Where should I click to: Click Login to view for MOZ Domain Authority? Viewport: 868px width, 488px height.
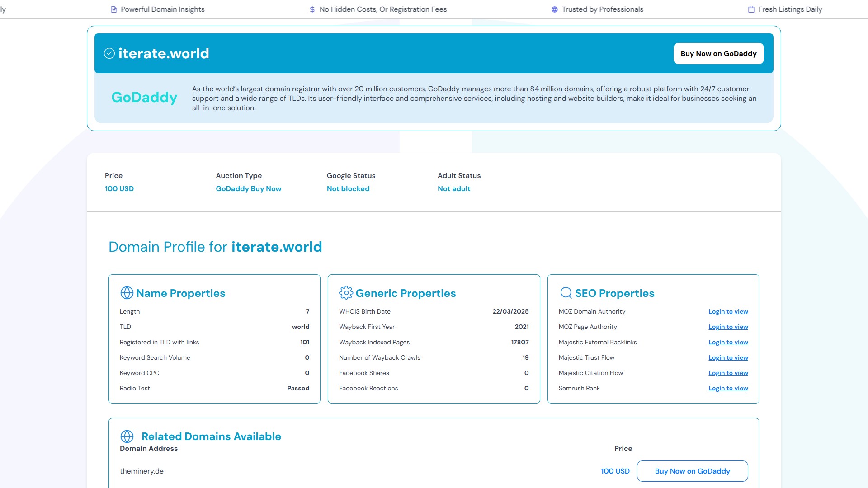tap(728, 311)
